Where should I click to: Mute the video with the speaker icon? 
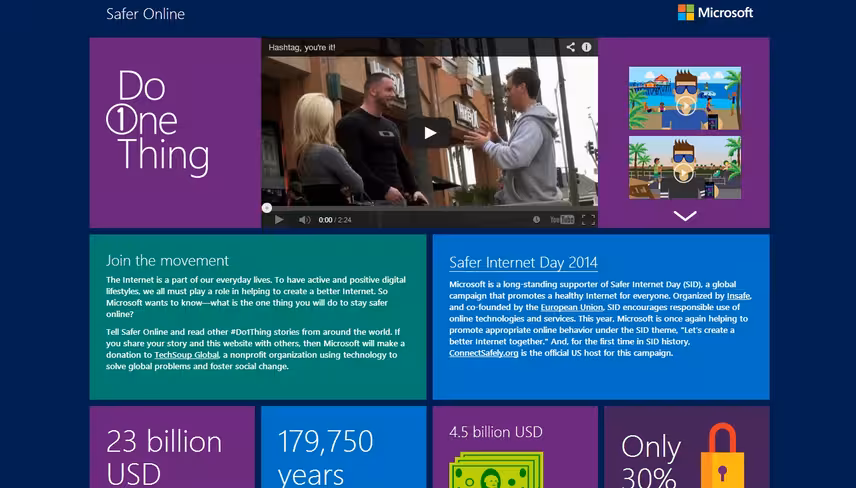click(304, 219)
